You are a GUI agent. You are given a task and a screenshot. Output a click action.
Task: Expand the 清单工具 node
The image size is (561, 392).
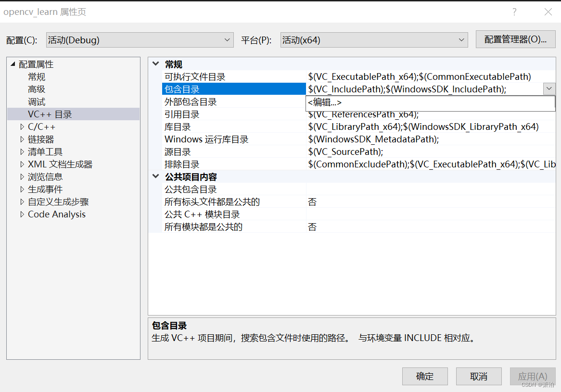(x=21, y=152)
